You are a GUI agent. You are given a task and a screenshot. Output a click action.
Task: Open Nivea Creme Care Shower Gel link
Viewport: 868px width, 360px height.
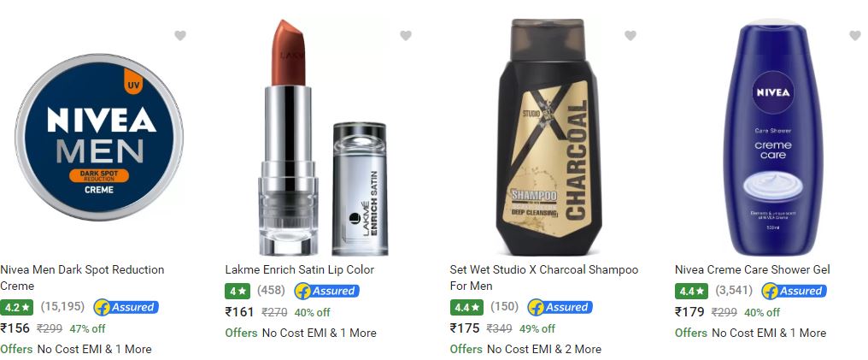pyautogui.click(x=753, y=269)
